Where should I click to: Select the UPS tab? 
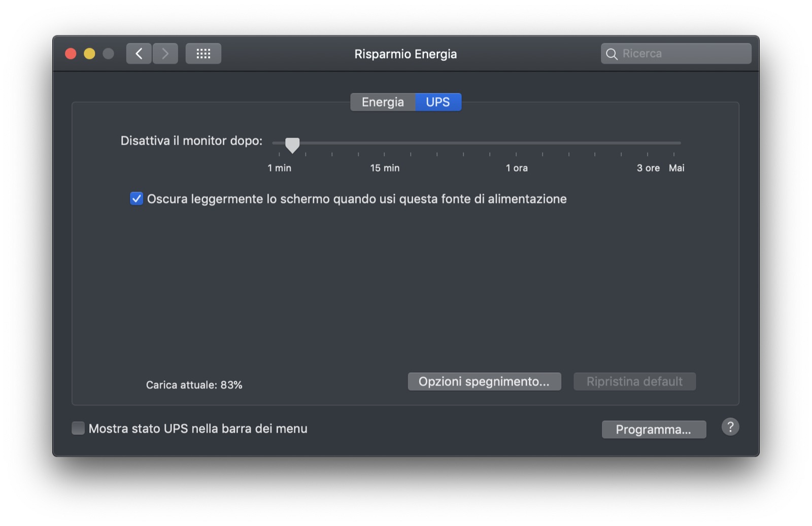point(438,102)
